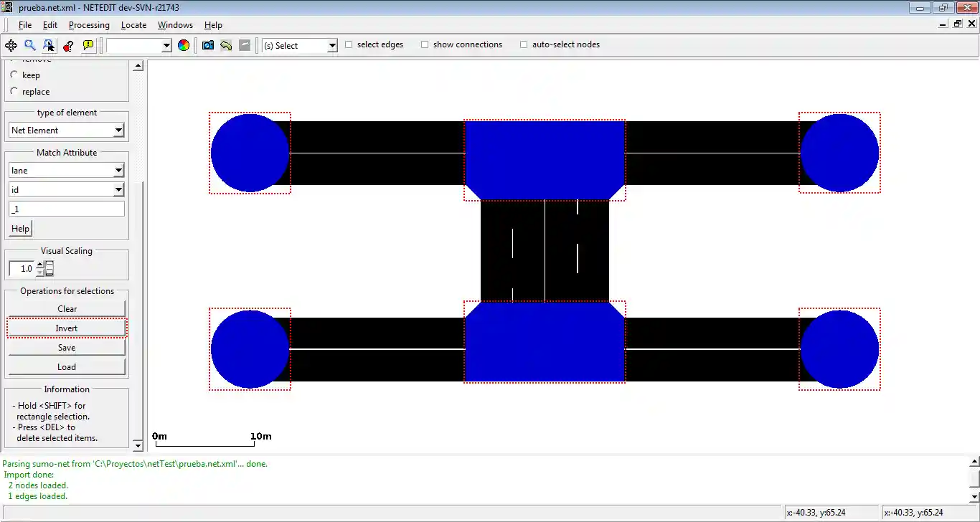Enable the select edges checkbox
This screenshot has height=522, width=980.
(x=349, y=44)
